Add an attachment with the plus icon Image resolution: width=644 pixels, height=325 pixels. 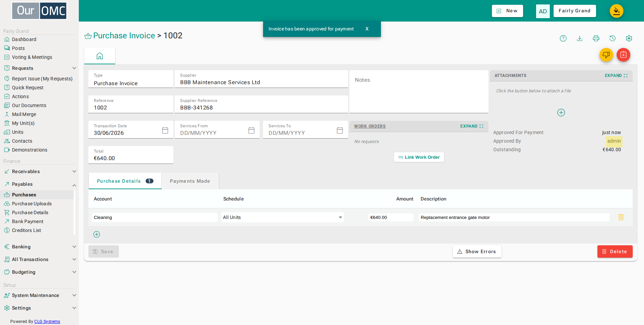coord(561,113)
